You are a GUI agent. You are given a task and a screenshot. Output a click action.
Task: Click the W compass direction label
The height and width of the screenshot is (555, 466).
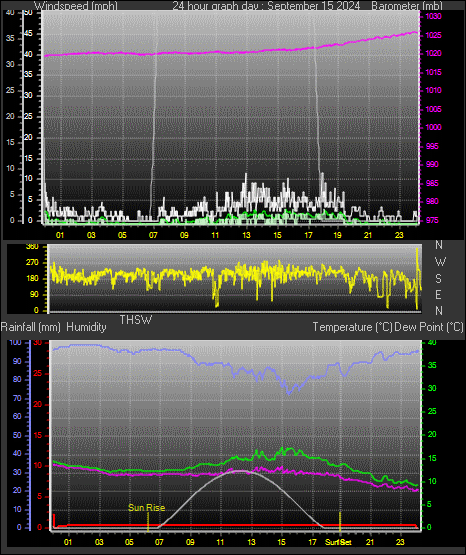pos(440,262)
